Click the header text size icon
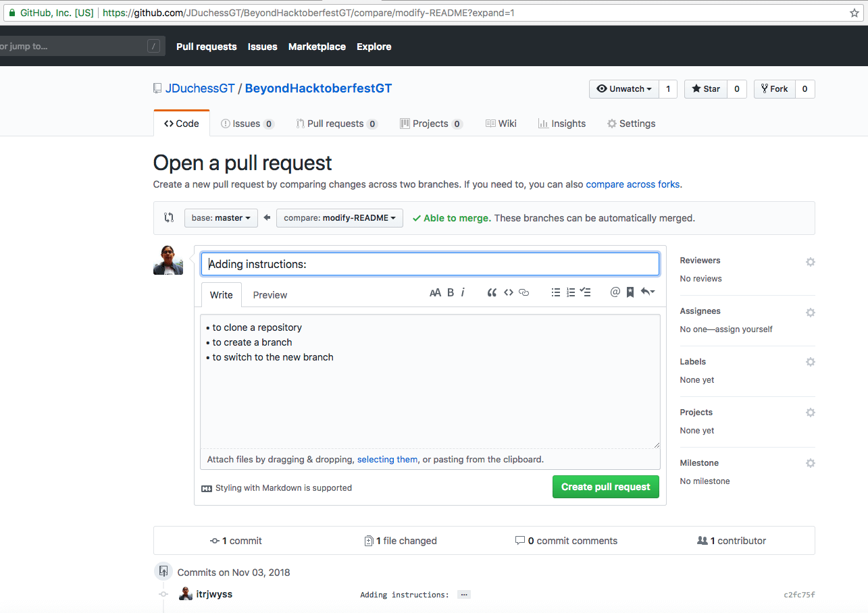868x613 pixels. [x=435, y=292]
